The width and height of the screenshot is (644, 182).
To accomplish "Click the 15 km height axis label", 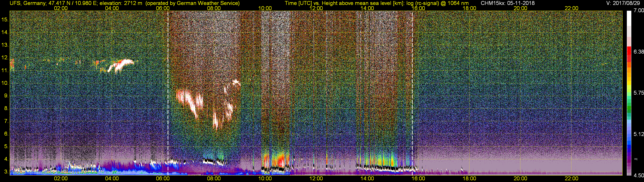I will click(5, 20).
